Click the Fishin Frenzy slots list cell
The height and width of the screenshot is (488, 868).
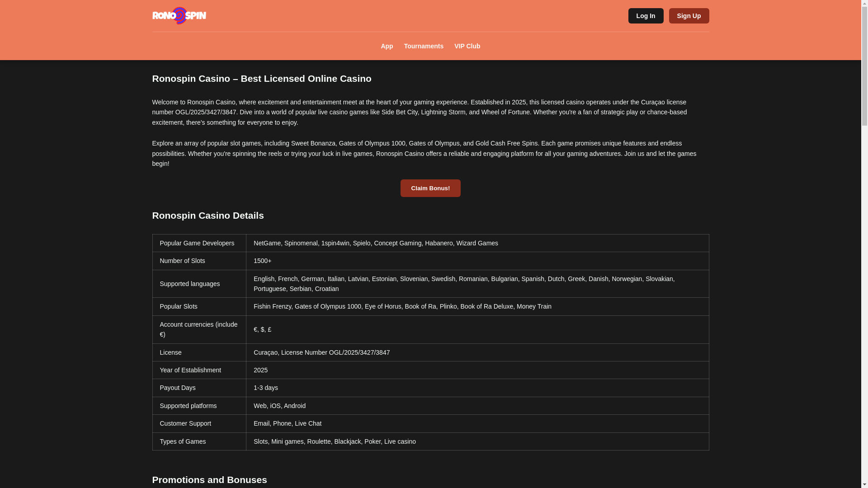coord(477,306)
